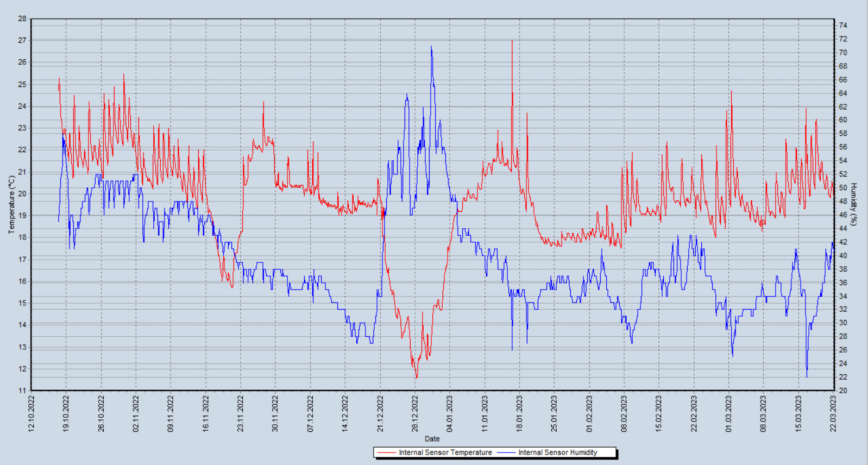
Task: Click the 74 humidity axis tick label
Action: pyautogui.click(x=843, y=26)
